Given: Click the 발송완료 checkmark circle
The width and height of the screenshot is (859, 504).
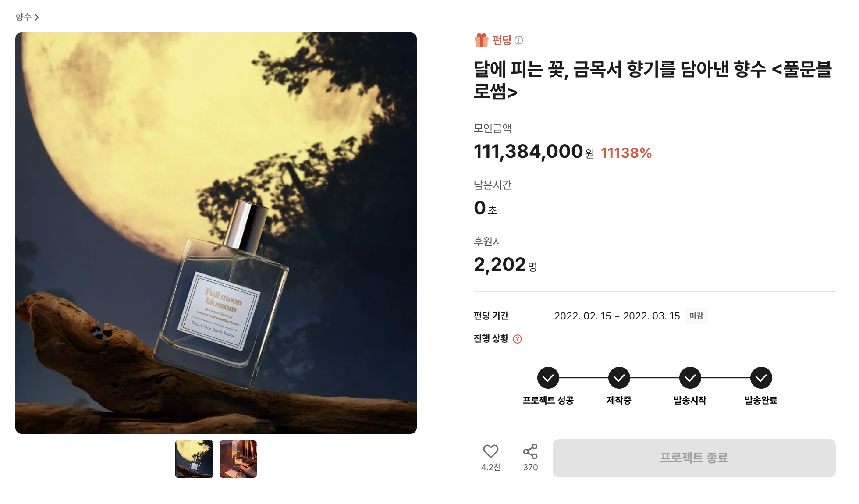Looking at the screenshot, I should coord(761,378).
